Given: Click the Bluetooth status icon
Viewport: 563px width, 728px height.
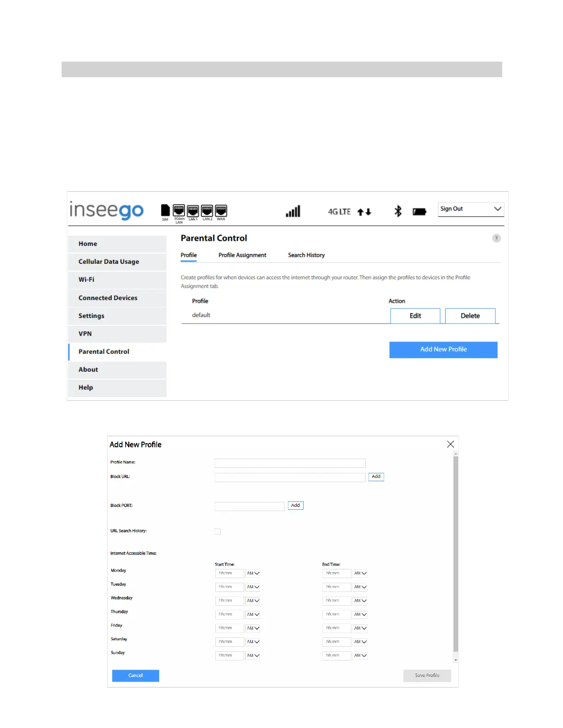Looking at the screenshot, I should coord(398,211).
